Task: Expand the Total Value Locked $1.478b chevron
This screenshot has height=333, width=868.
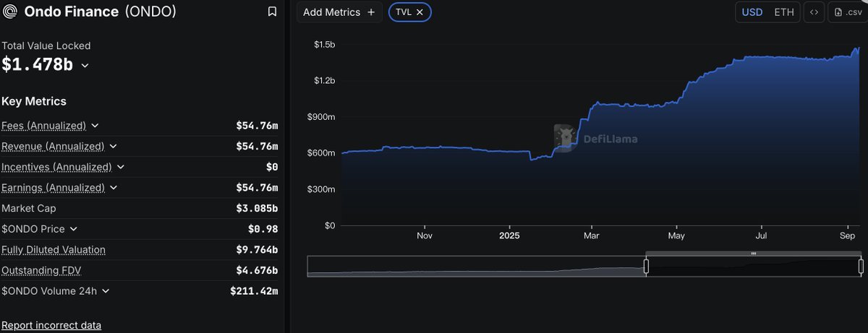Action: (x=85, y=66)
